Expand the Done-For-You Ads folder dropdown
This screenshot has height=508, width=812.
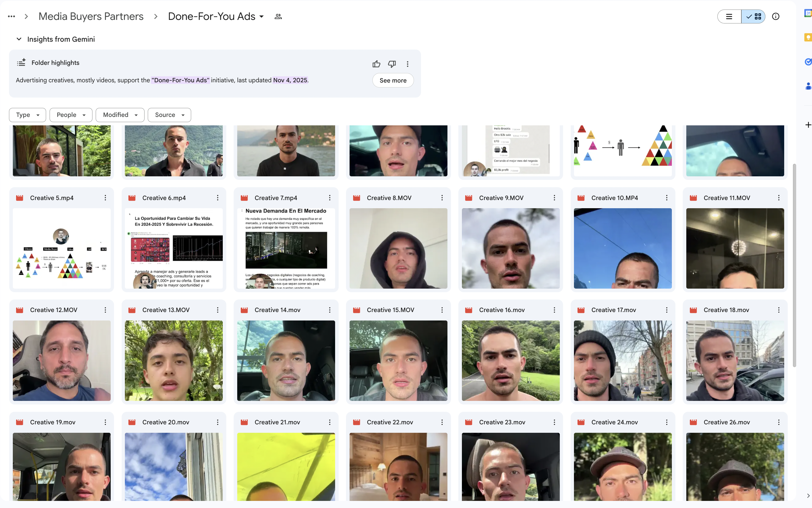pyautogui.click(x=261, y=16)
